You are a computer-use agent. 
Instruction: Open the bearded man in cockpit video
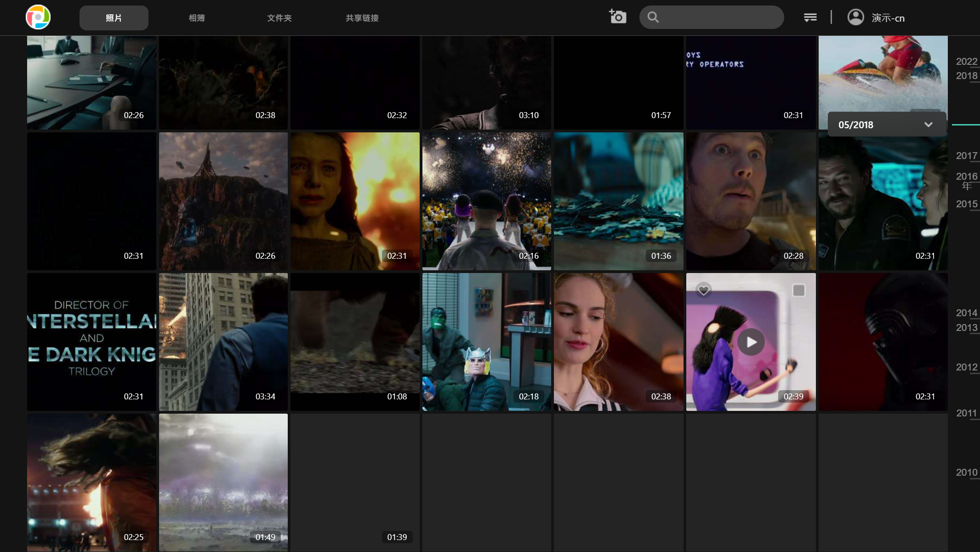pos(883,201)
